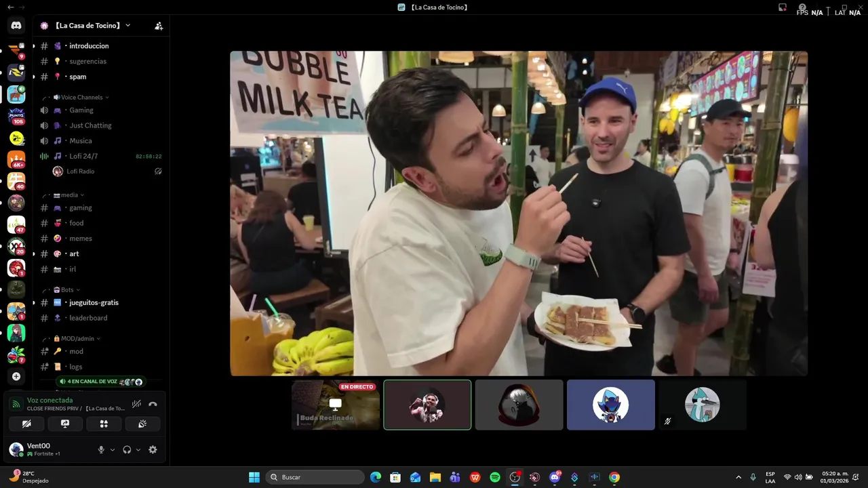Open server with 47 badge in server list
The width and height of the screenshot is (868, 488).
click(x=16, y=224)
